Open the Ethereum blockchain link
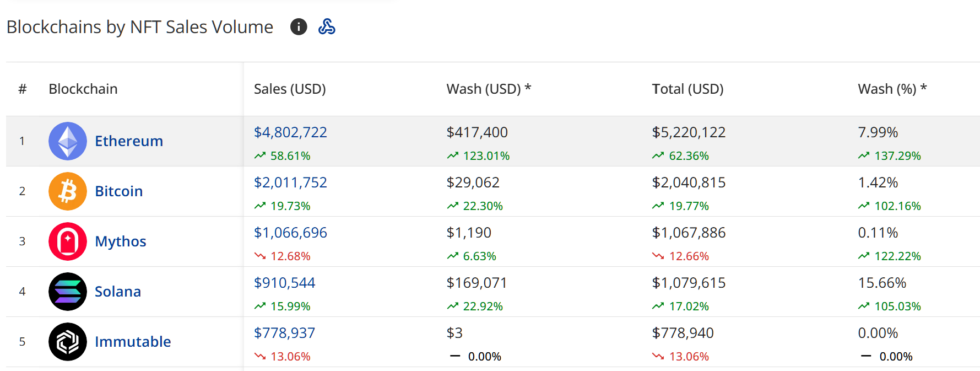The width and height of the screenshot is (980, 371). click(129, 141)
